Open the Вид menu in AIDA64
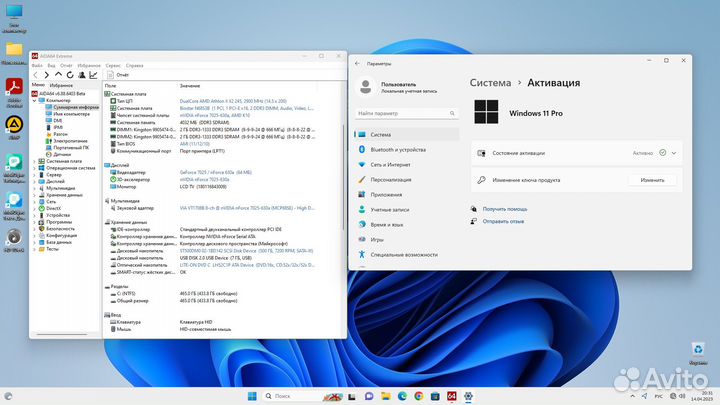The width and height of the screenshot is (720, 405). (51, 66)
